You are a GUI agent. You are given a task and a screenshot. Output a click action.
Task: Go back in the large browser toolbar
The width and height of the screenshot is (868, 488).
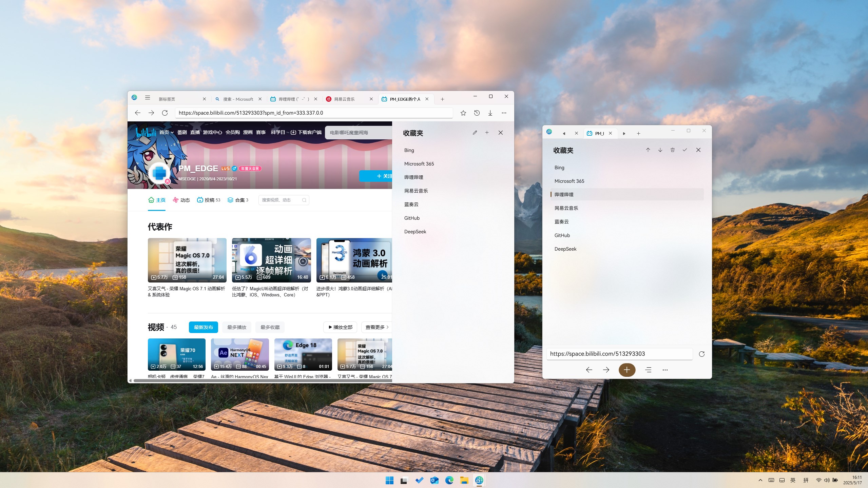[137, 113]
